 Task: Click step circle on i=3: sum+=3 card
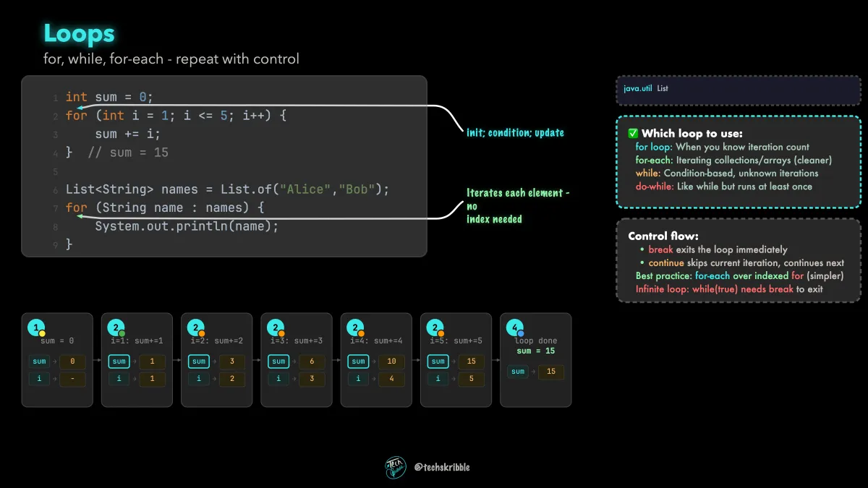pos(275,328)
